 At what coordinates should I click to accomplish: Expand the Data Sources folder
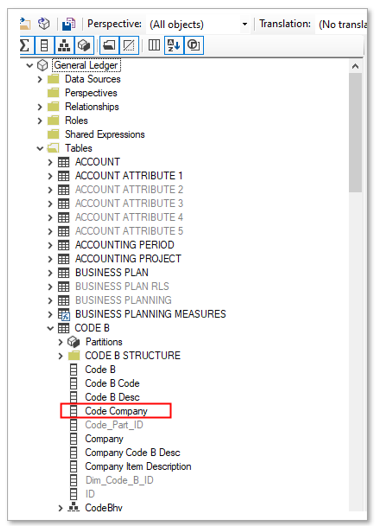[x=40, y=79]
